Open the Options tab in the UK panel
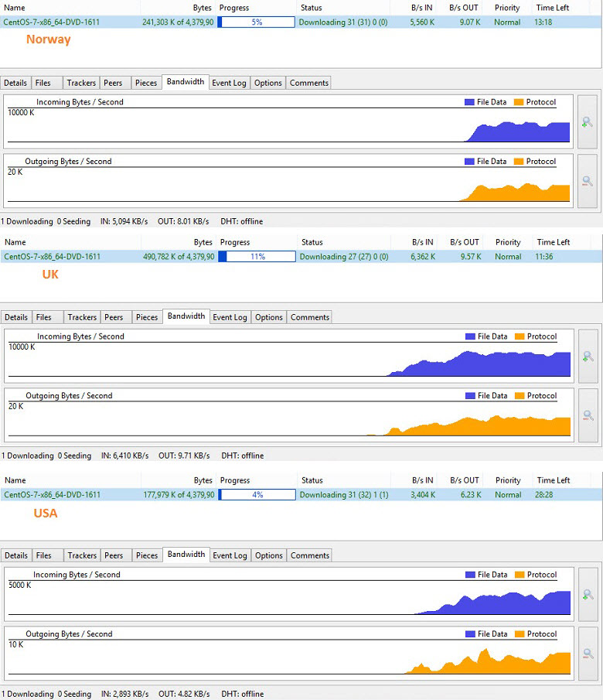 tap(269, 317)
